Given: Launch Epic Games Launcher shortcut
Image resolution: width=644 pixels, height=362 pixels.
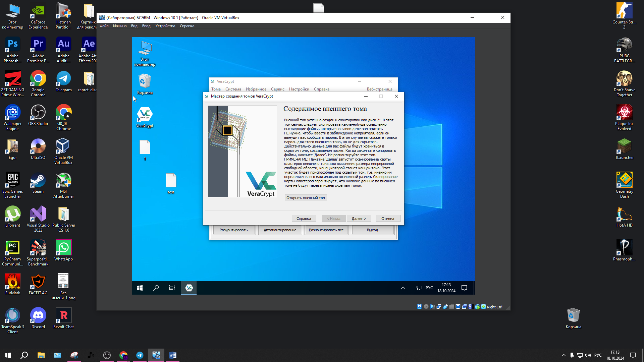Looking at the screenshot, I should click(13, 185).
